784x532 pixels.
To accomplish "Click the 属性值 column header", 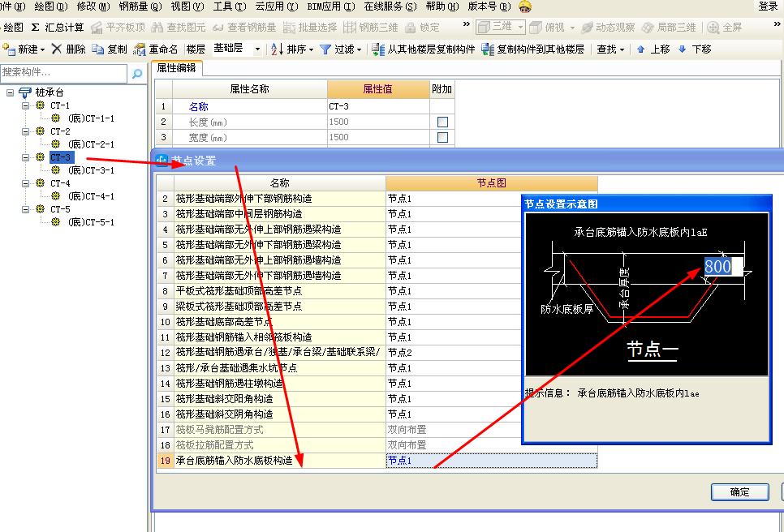I will pos(378,89).
